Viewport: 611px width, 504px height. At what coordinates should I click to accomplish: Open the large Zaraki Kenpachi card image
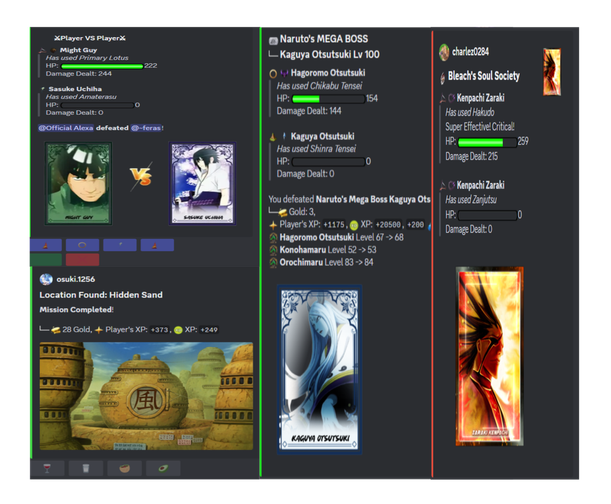click(x=489, y=356)
